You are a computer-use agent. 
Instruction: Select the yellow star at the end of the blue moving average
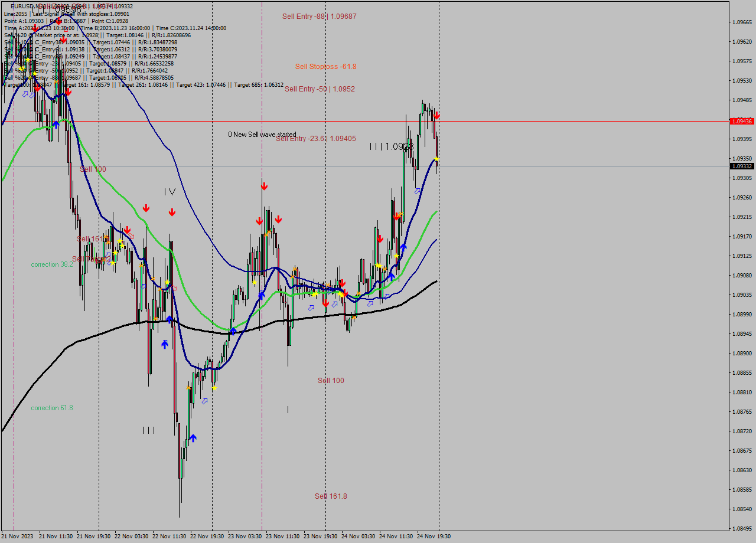(436, 158)
